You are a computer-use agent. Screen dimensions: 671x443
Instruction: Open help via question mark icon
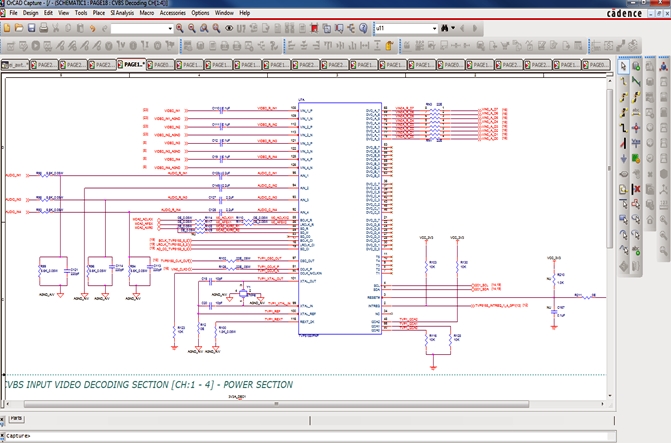click(363, 28)
